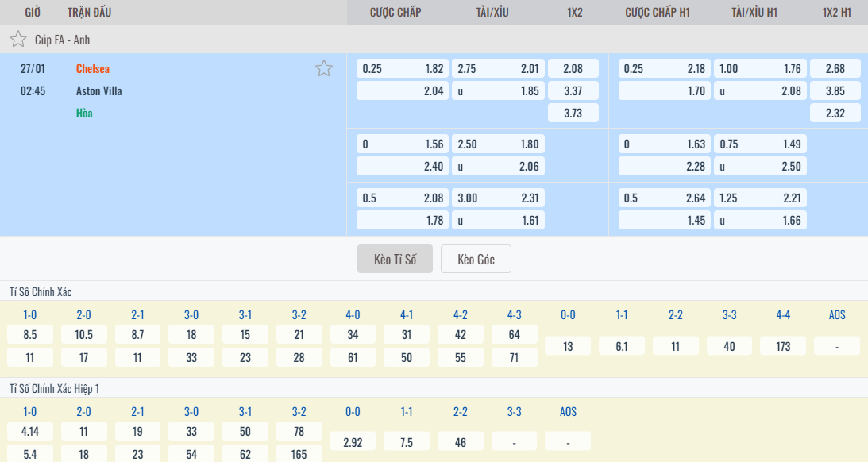This screenshot has height=462, width=868.
Task: Star the Chelsea vs Aston Villa match
Action: (x=323, y=68)
